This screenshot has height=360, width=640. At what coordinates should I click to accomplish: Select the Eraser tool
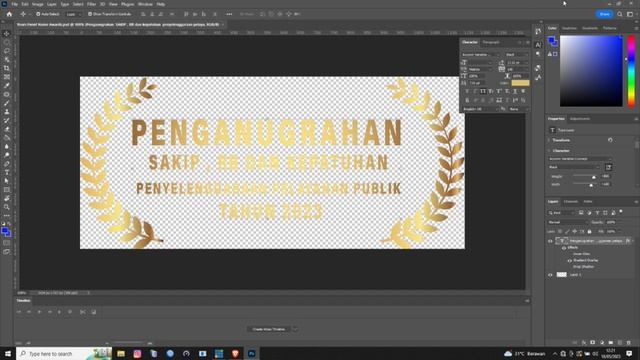point(7,129)
